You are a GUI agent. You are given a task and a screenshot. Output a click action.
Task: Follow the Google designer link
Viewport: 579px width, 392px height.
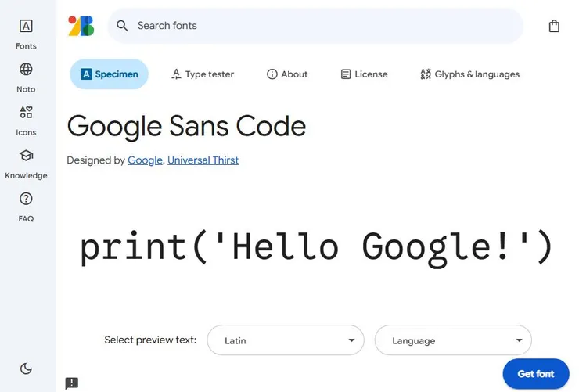point(145,160)
